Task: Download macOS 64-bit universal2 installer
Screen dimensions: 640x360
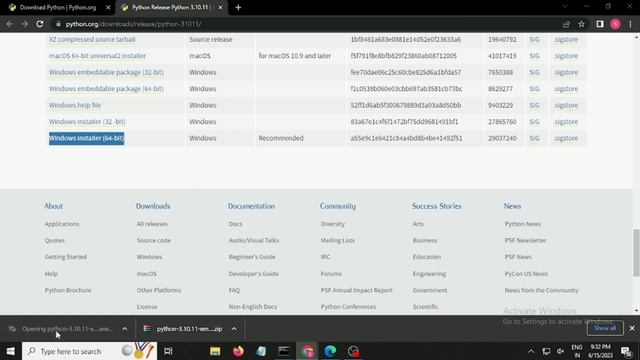Action: pos(97,56)
